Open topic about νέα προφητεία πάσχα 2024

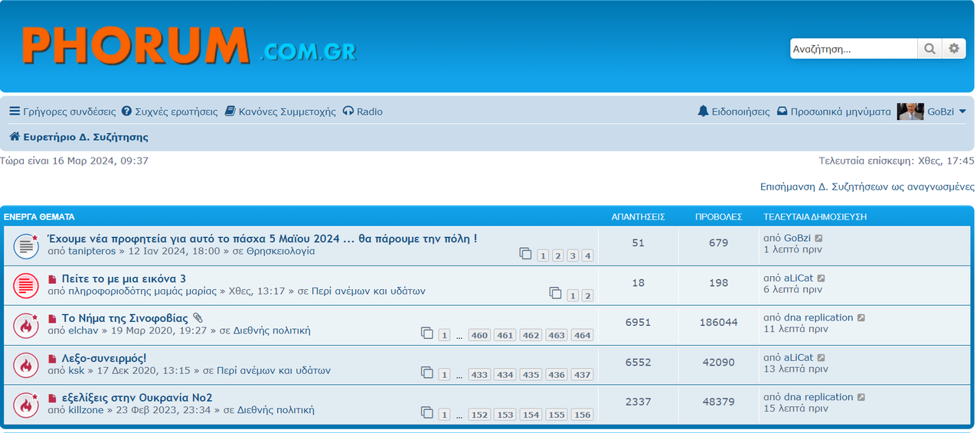pyautogui.click(x=262, y=239)
